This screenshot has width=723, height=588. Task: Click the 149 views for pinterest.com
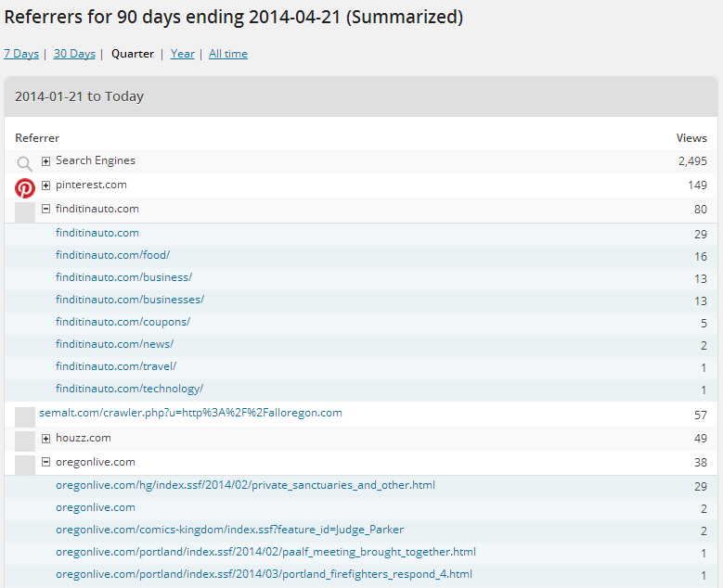coord(697,185)
